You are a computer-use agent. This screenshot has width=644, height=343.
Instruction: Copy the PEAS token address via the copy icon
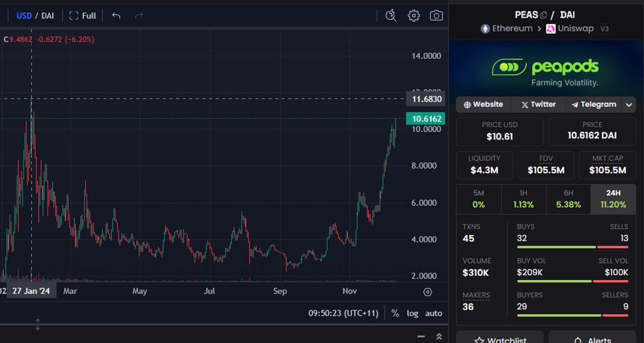point(544,14)
